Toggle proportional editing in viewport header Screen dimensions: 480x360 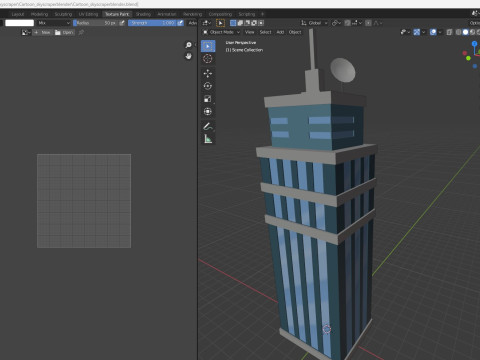[x=368, y=23]
